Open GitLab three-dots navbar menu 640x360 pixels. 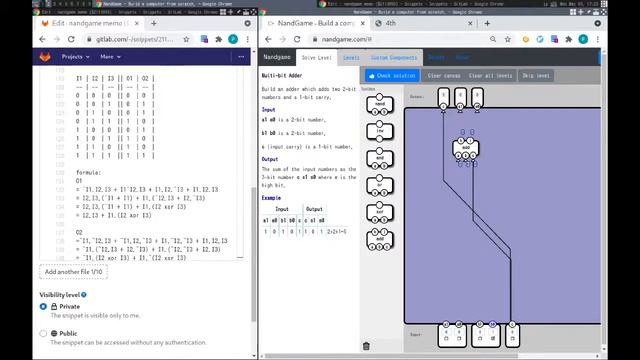pyautogui.click(x=241, y=57)
